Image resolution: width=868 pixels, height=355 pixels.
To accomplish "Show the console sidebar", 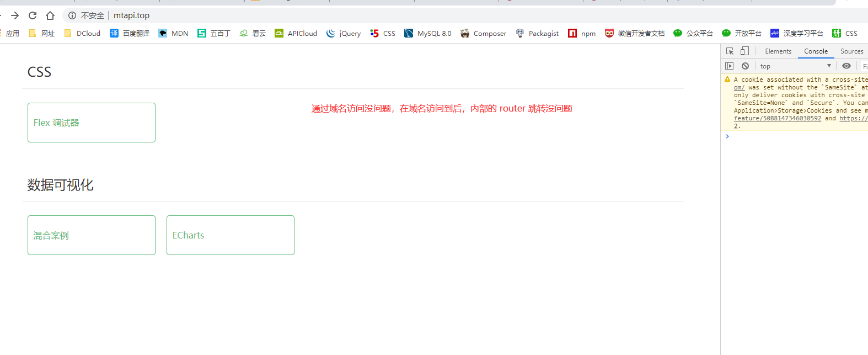I will coord(729,66).
